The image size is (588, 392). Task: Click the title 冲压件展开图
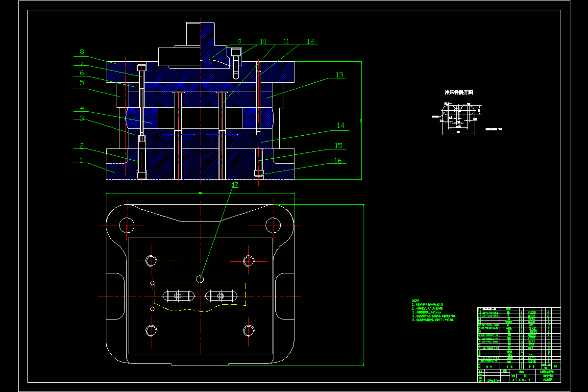pos(459,92)
